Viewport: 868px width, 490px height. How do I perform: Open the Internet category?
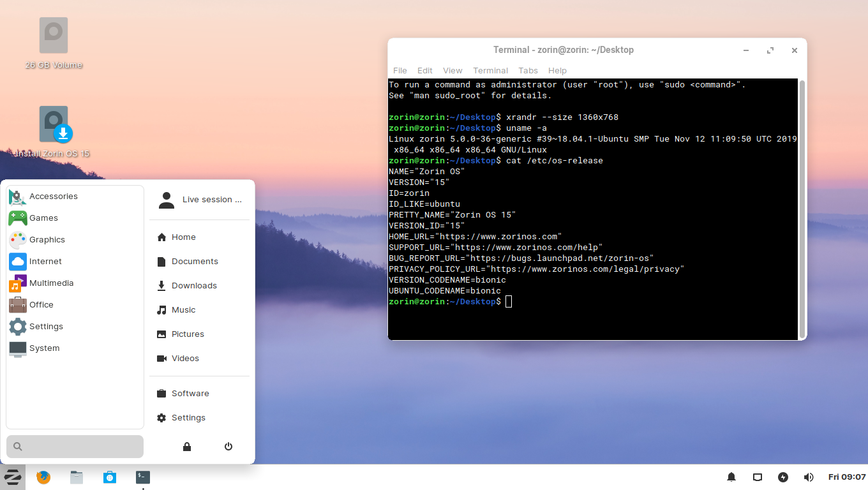tap(75, 262)
